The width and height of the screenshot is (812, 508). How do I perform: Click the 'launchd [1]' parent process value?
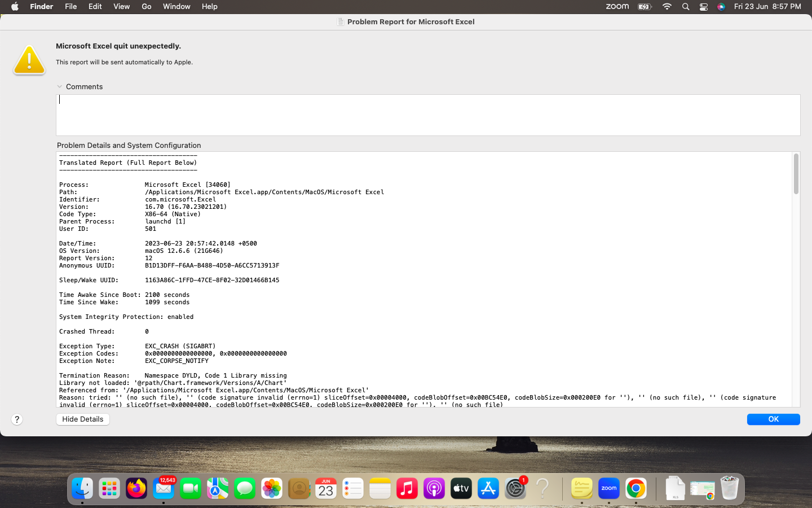point(165,221)
